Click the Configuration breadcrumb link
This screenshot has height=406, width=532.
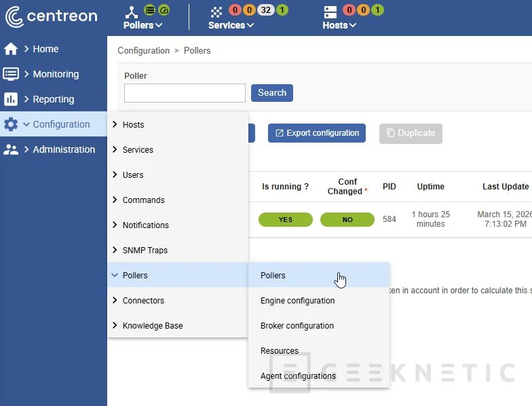pyautogui.click(x=144, y=50)
